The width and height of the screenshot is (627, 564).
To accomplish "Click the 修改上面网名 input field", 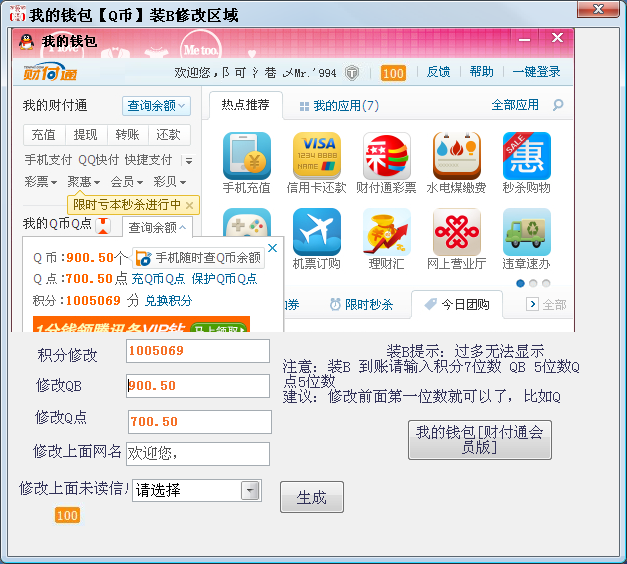I will pos(198,454).
